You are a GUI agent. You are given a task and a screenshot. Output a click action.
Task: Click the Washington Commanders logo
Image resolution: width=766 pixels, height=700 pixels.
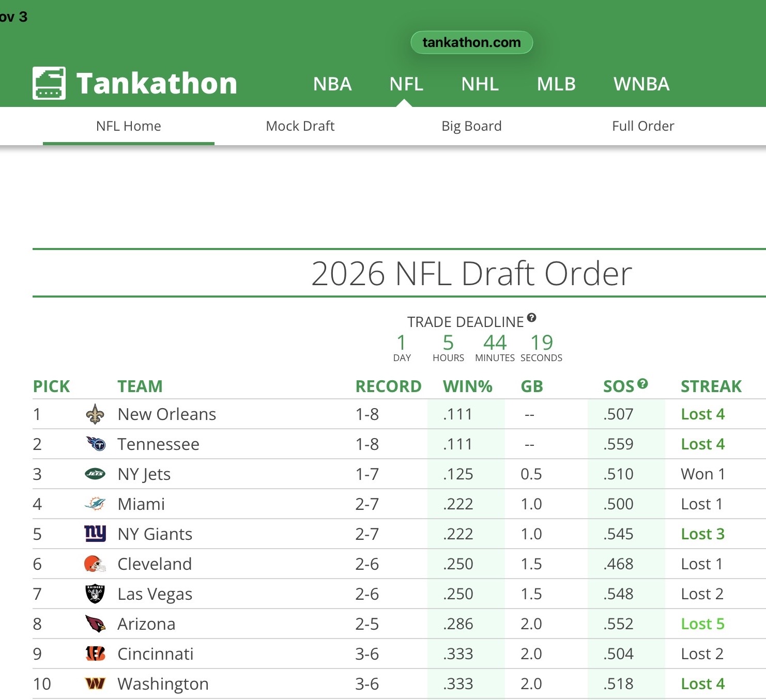tap(95, 684)
